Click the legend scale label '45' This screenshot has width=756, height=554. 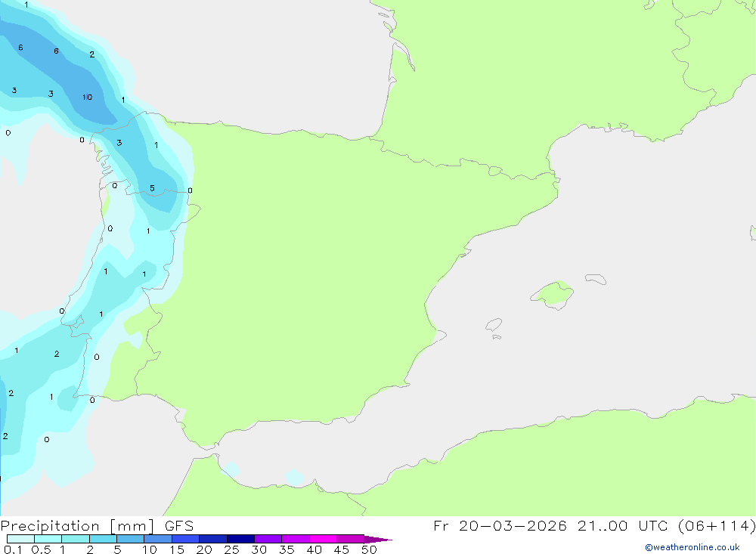pos(342,549)
